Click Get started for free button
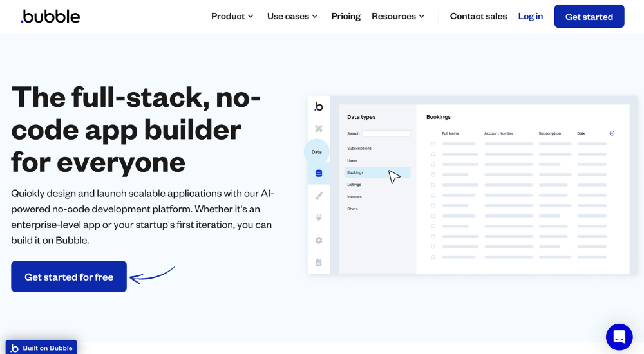The width and height of the screenshot is (644, 354). pyautogui.click(x=69, y=276)
